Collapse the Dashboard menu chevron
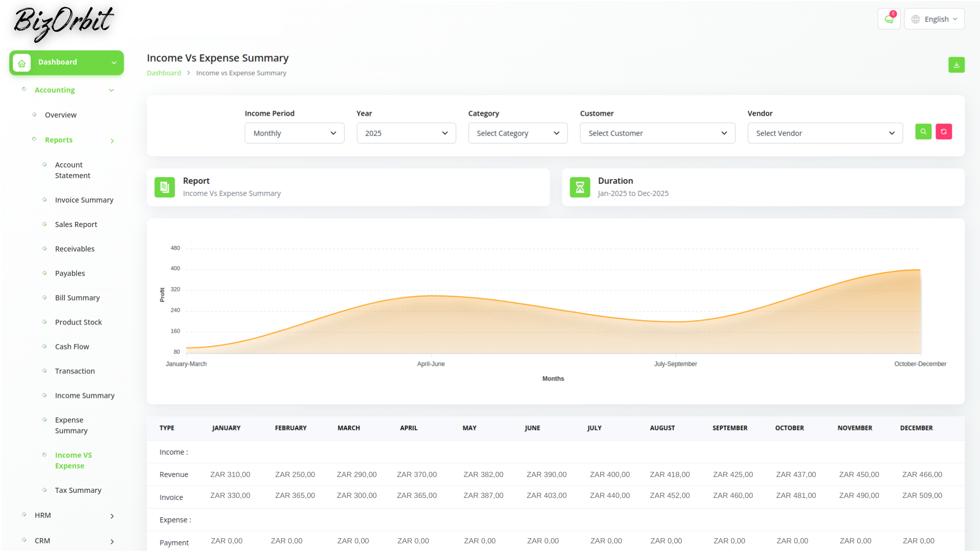This screenshot has height=551, width=980. click(x=114, y=63)
